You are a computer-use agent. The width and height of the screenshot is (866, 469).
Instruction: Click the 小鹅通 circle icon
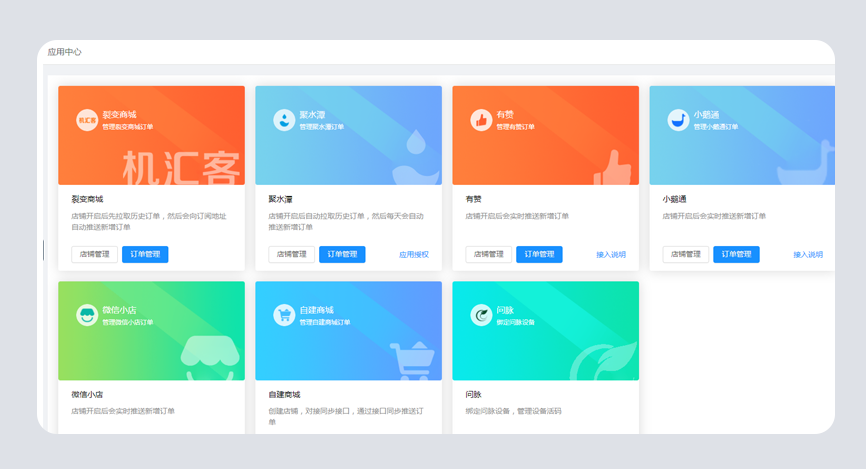pos(678,121)
